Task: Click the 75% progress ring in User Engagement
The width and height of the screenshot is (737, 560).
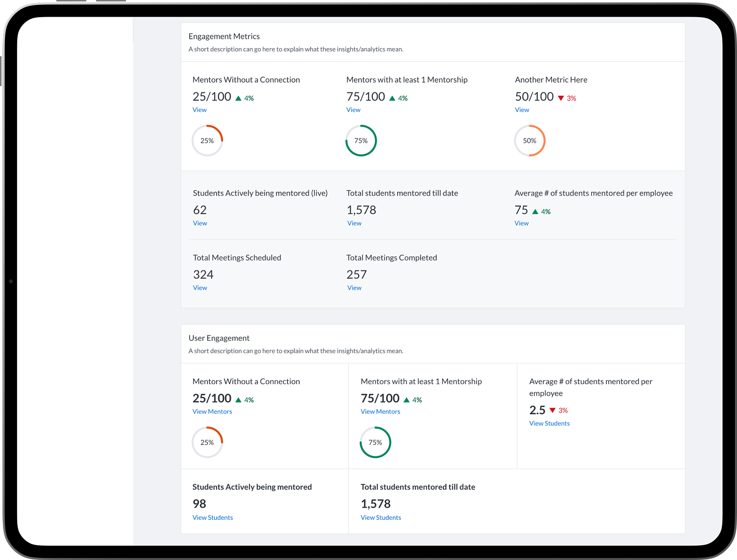Action: 375,443
